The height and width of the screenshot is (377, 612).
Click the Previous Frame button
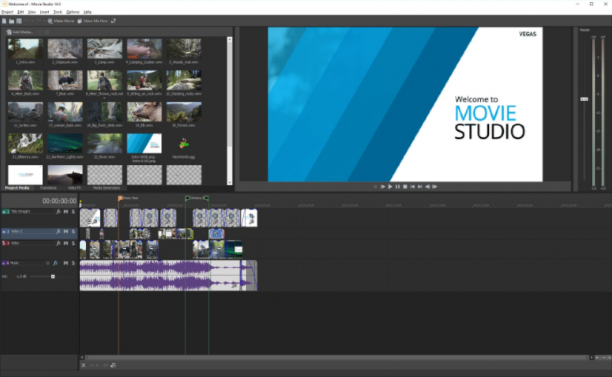coord(427,187)
